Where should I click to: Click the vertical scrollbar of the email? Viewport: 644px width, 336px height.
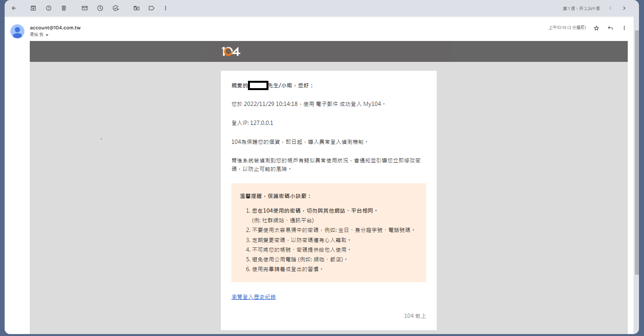(x=637, y=153)
